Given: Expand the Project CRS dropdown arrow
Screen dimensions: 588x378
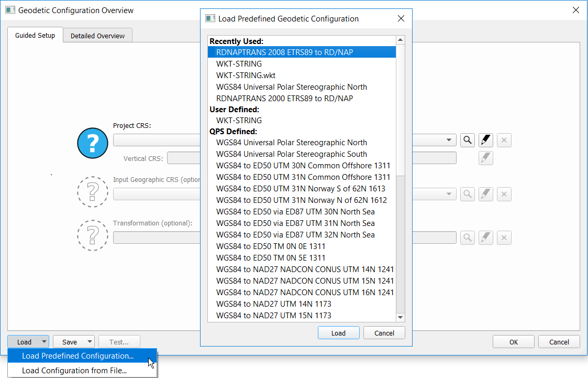Looking at the screenshot, I should click(x=449, y=141).
